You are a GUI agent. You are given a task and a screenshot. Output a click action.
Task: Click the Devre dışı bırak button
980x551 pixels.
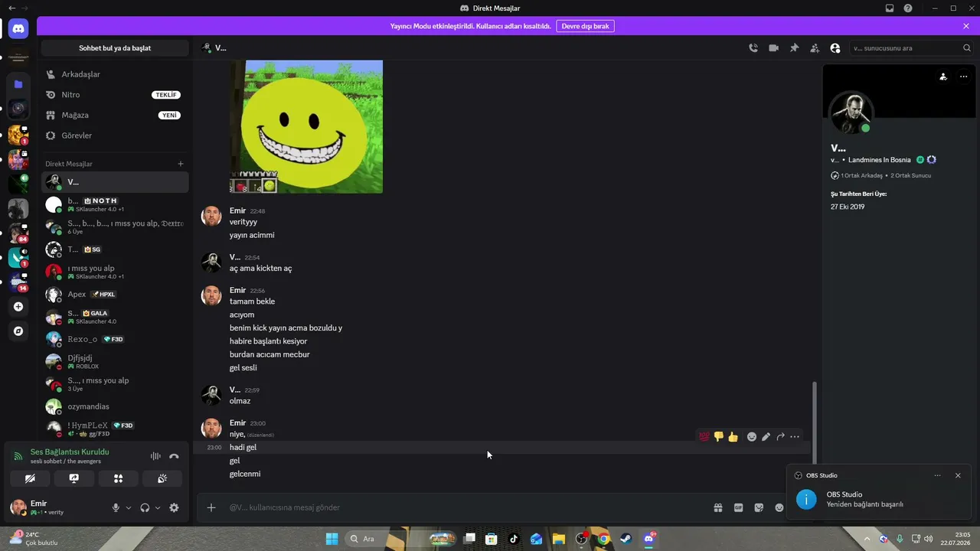(585, 26)
